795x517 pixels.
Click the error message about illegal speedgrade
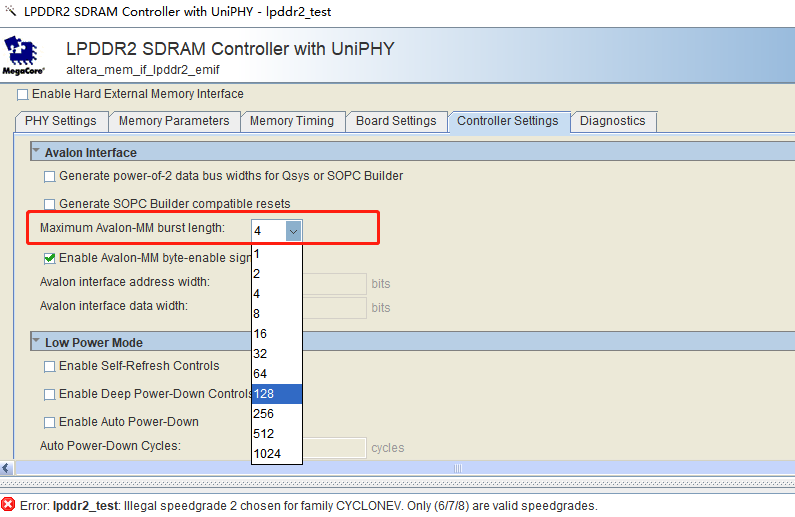[x=308, y=506]
